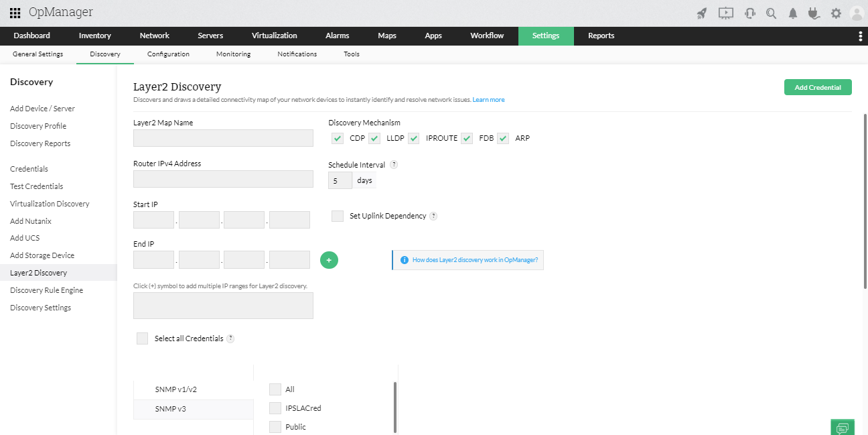Open the chat support widget icon
Screen dimensions: 868x435
coord(843,428)
